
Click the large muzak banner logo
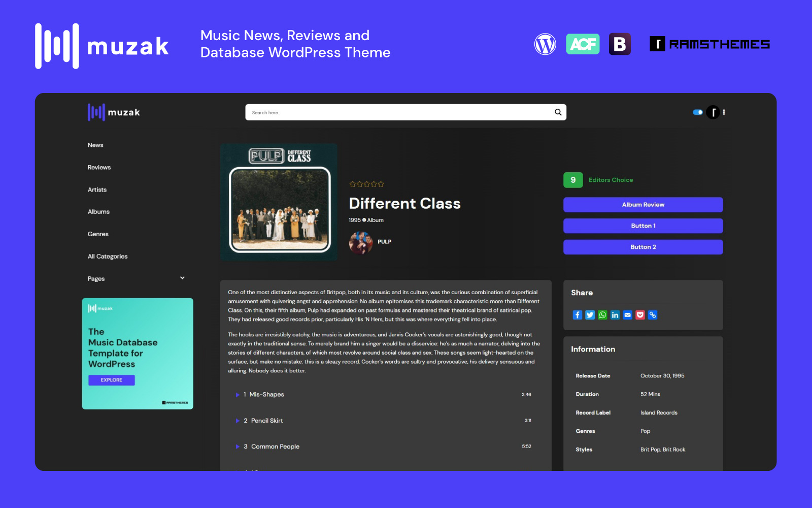coord(101,46)
